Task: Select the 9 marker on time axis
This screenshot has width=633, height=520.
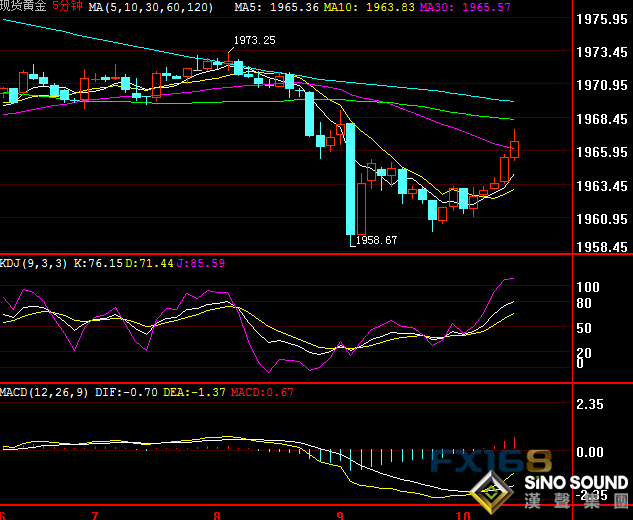Action: point(340,514)
